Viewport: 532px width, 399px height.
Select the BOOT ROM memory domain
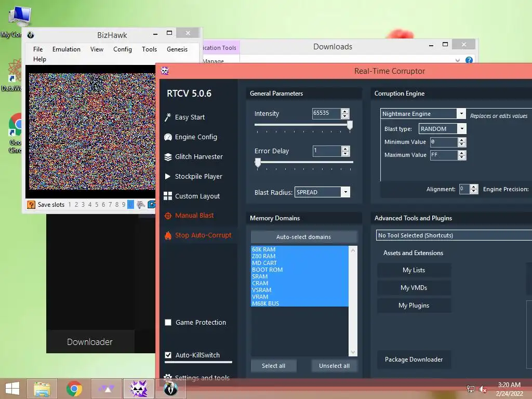300,270
